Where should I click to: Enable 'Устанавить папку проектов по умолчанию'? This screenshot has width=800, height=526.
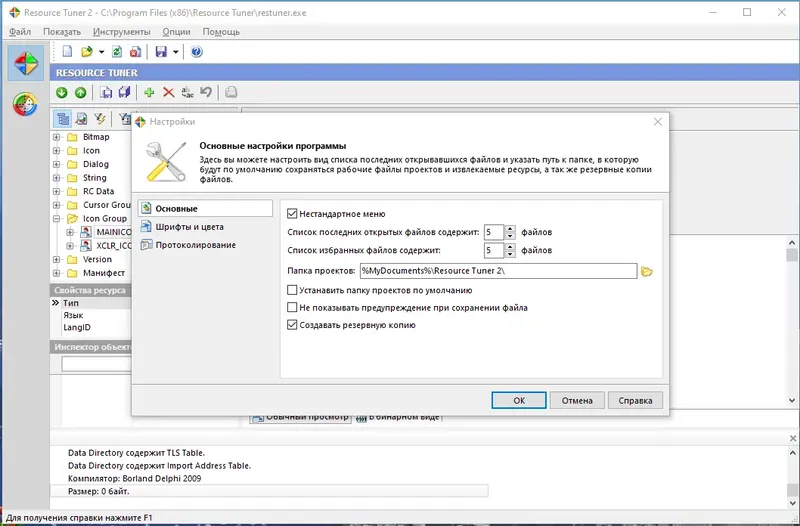point(292,290)
